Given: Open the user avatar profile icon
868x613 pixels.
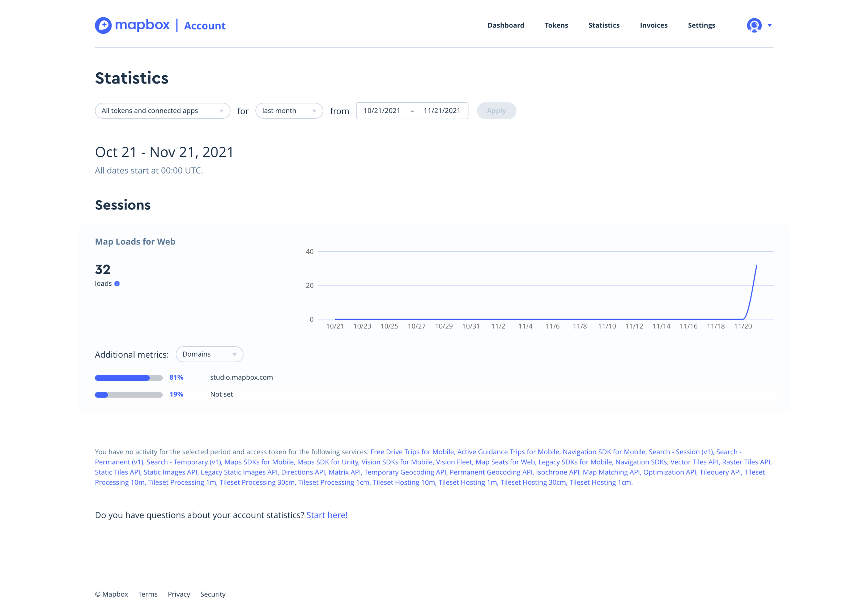Looking at the screenshot, I should pyautogui.click(x=754, y=25).
